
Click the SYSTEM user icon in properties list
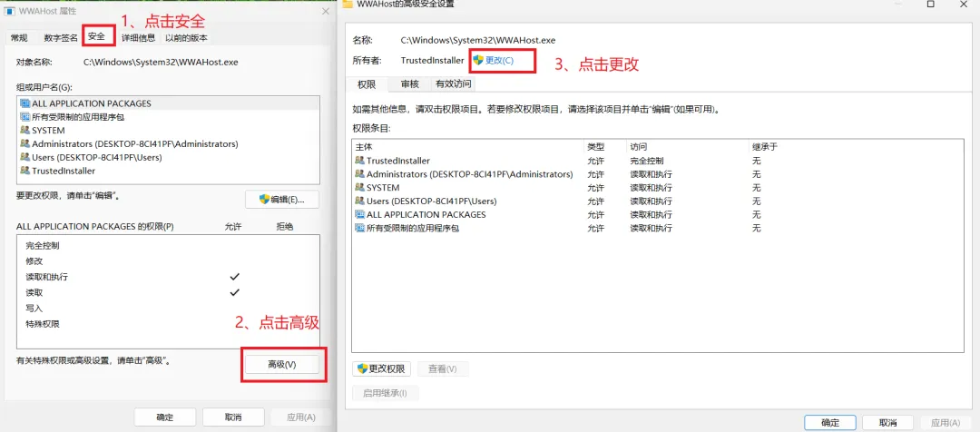pos(25,130)
